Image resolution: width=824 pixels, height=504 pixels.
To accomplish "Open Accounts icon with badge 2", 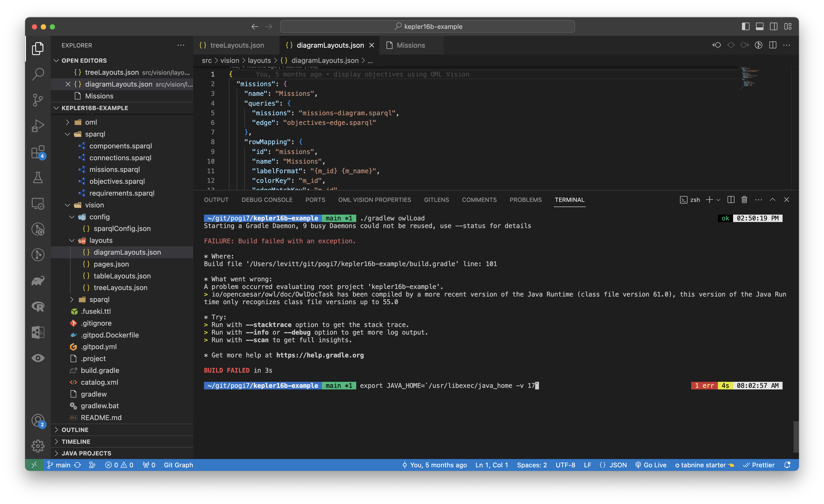I will (x=38, y=421).
